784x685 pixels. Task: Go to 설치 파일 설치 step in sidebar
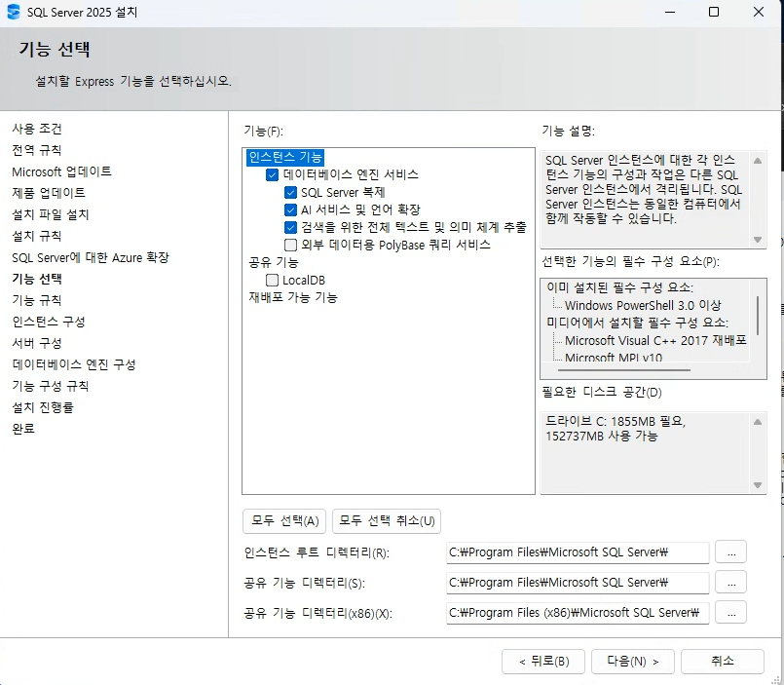51,214
